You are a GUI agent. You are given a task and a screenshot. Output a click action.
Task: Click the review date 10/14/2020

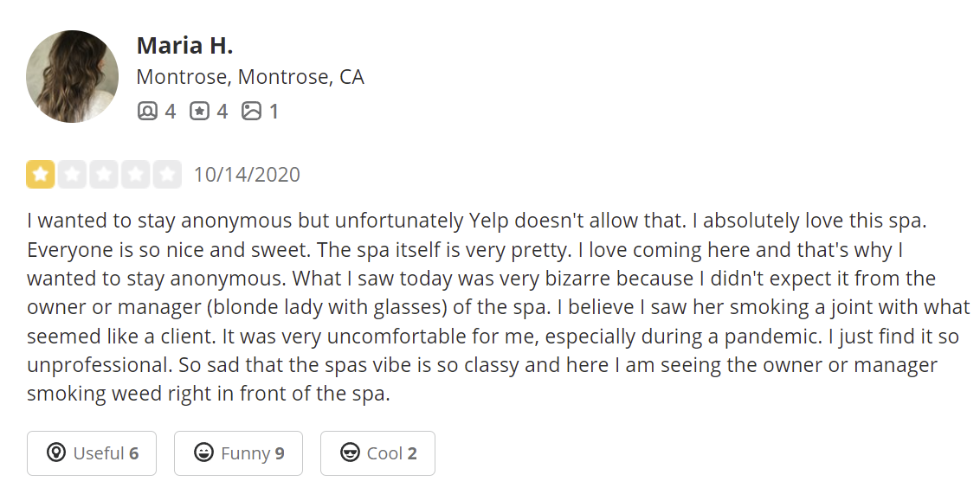point(247,175)
